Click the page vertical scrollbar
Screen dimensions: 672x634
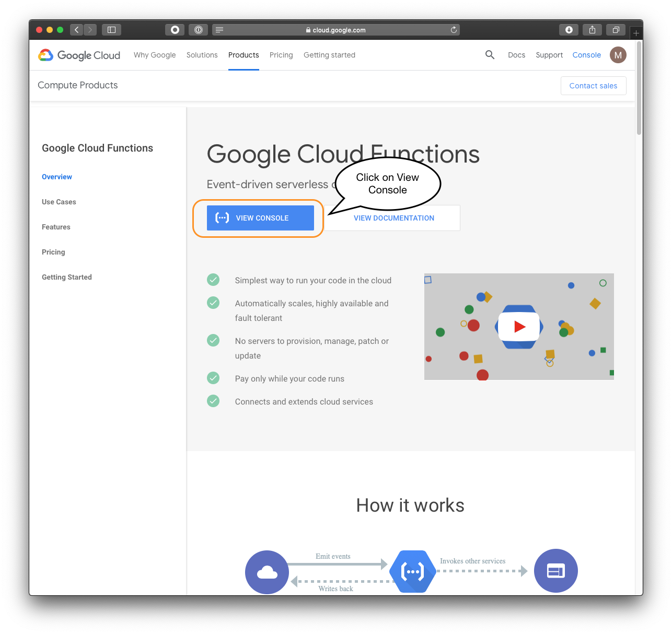(639, 89)
